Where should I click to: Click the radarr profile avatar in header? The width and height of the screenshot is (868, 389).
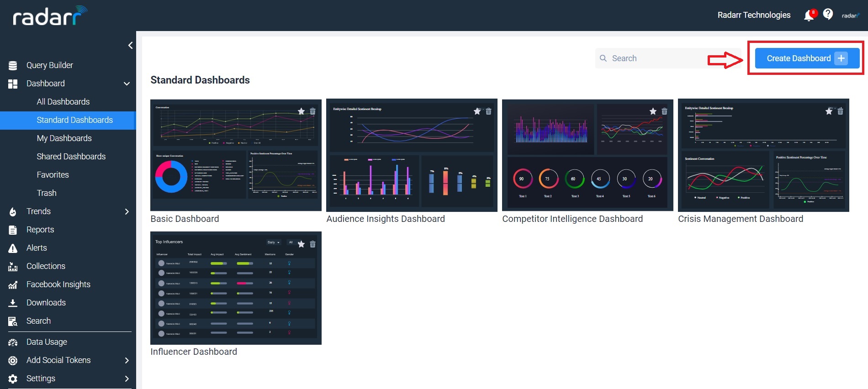tap(851, 16)
